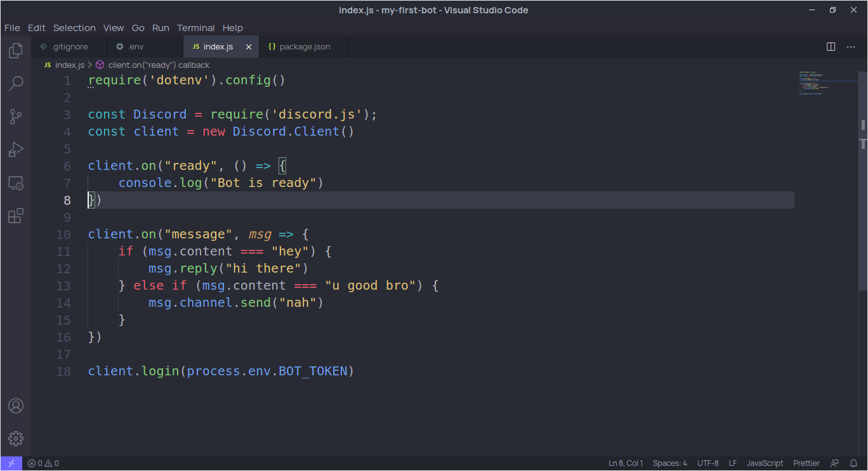Image resolution: width=868 pixels, height=471 pixels.
Task: Close the index.js tab
Action: tap(249, 47)
